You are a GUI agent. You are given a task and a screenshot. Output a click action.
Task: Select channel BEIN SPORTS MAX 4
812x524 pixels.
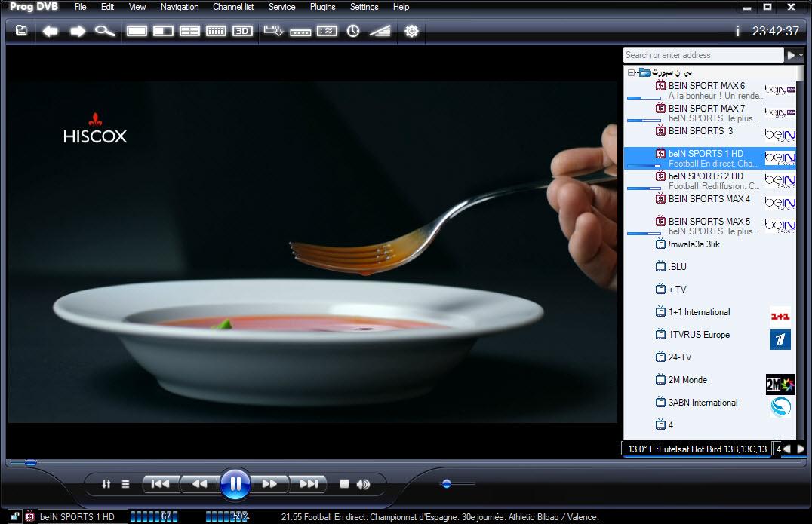pos(709,204)
